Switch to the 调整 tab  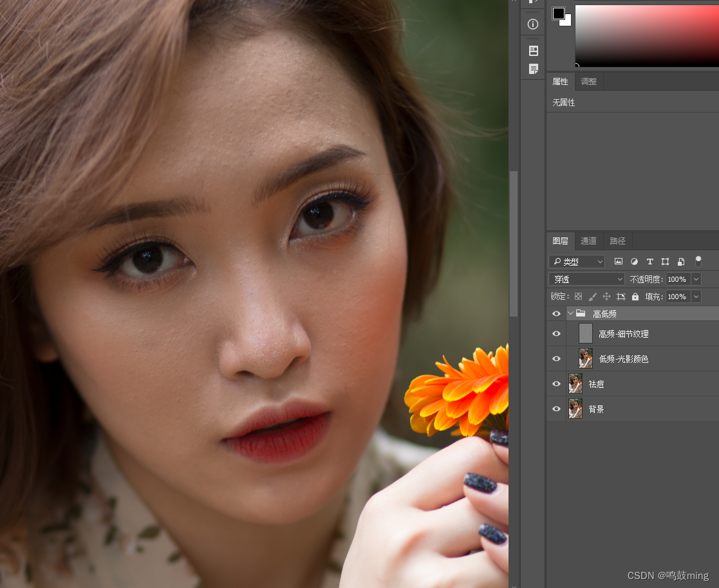coord(589,82)
